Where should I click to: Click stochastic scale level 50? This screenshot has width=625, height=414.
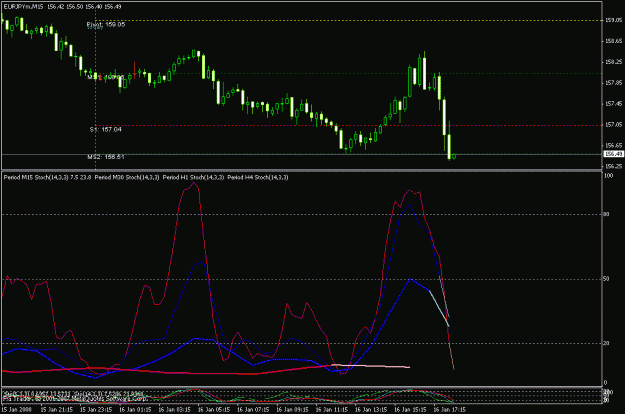point(606,279)
